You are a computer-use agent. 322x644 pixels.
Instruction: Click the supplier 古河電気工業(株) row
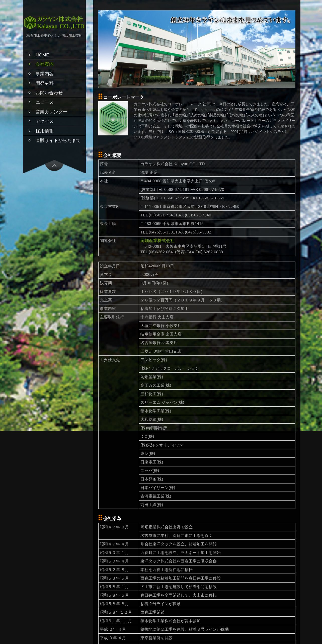[217, 496]
